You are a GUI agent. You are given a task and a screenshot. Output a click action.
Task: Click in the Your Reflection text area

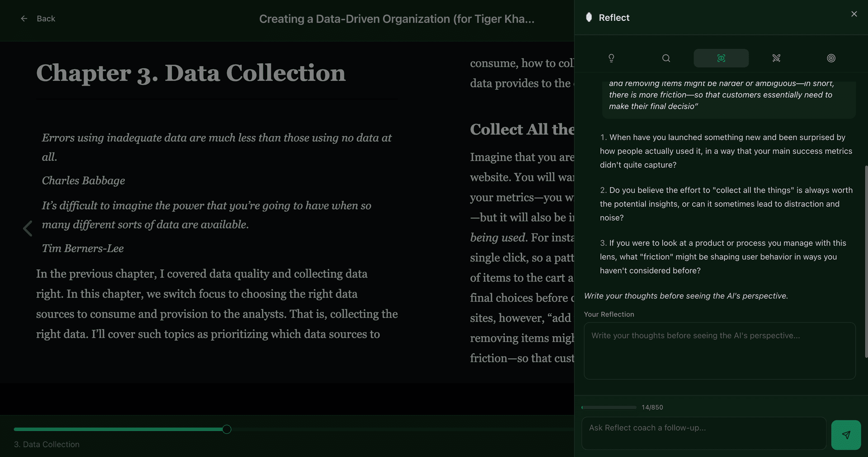720,351
